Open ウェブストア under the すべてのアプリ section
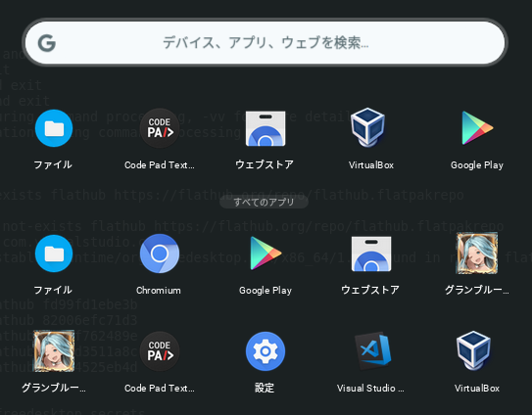532x415 pixels. coord(371,254)
